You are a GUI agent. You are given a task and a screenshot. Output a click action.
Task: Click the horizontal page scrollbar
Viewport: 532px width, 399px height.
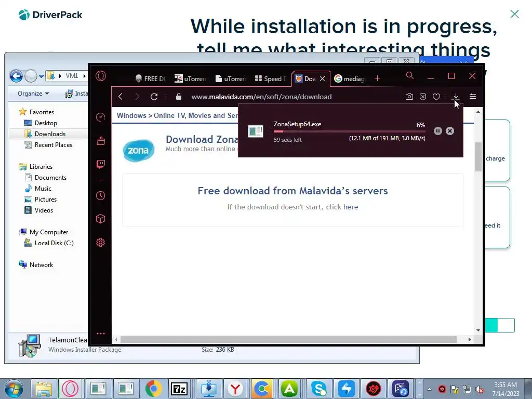[288, 339]
